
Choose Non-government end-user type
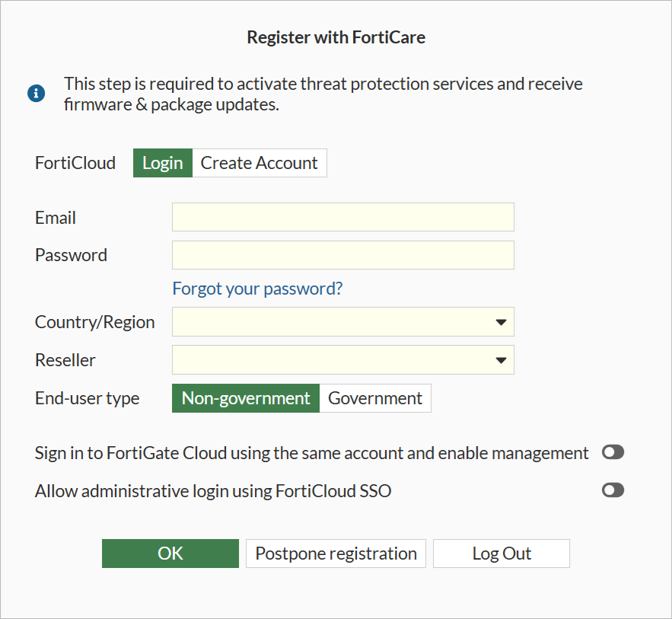[246, 398]
